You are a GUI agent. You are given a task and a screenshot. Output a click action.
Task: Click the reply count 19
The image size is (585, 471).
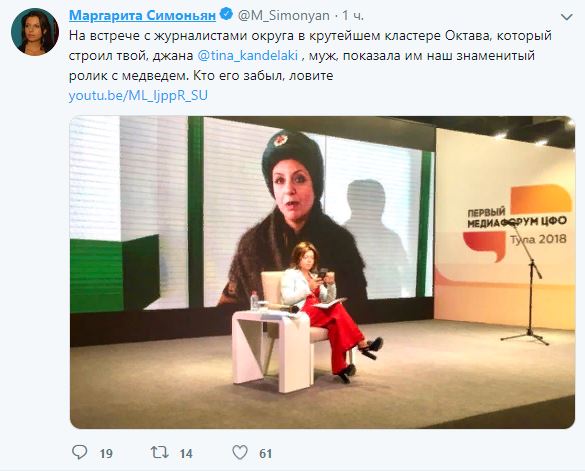(x=106, y=453)
